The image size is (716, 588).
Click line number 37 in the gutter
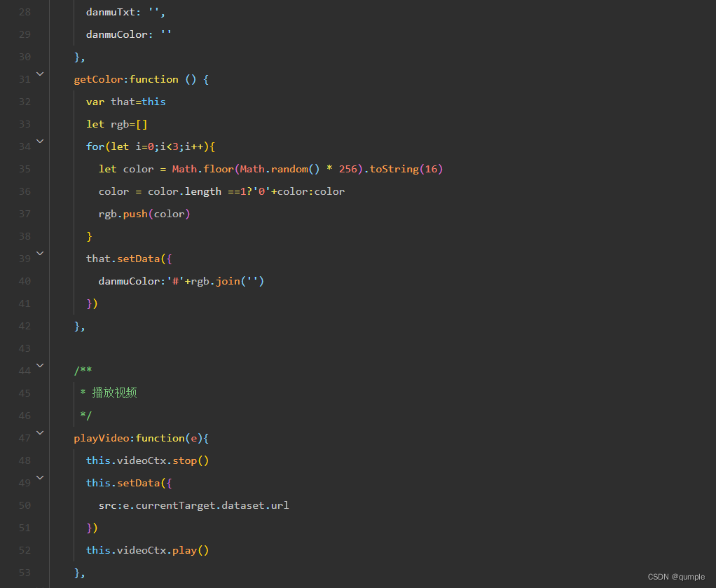tap(25, 214)
